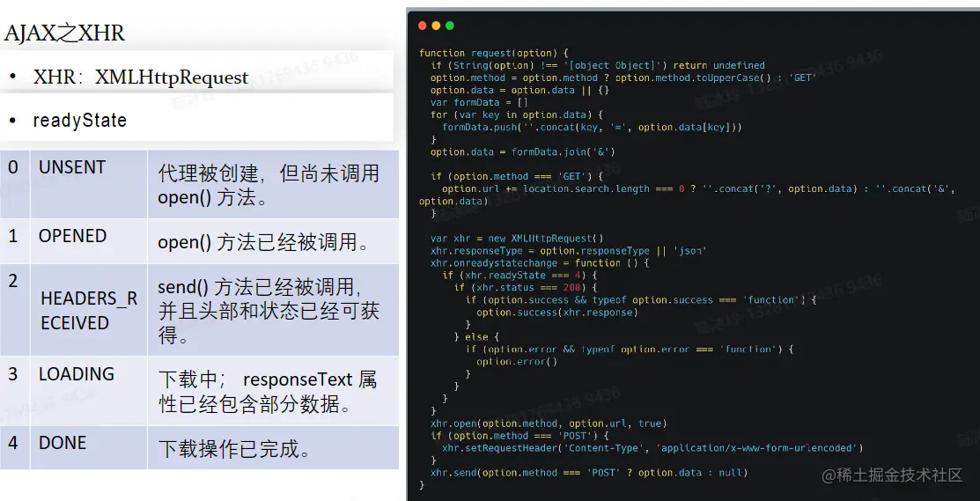
Task: Click code line "for (var key in option.data) {"
Action: tap(516, 115)
